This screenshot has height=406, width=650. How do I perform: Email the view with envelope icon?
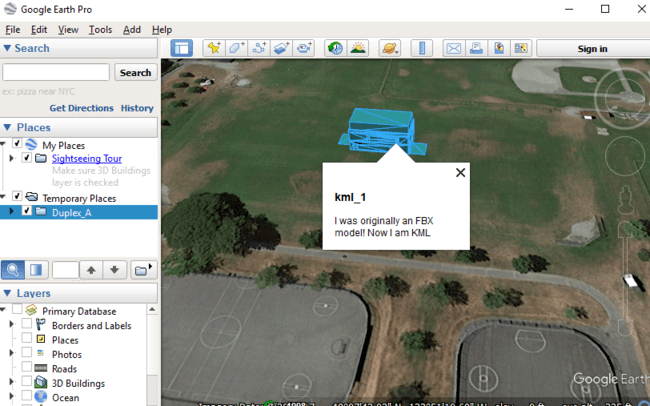[x=454, y=48]
